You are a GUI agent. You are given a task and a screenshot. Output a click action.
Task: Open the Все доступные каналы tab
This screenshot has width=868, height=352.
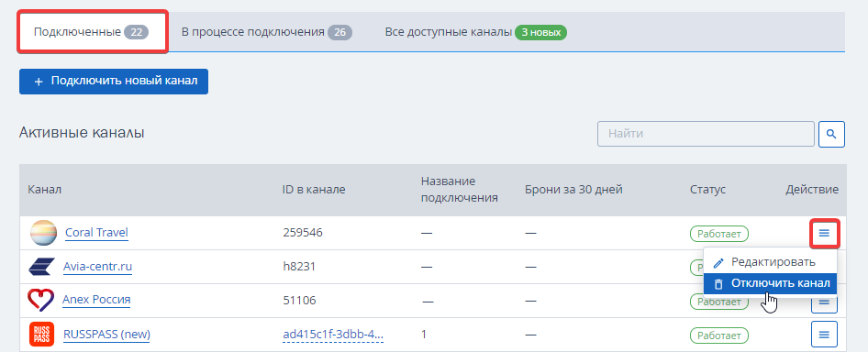pos(476,32)
